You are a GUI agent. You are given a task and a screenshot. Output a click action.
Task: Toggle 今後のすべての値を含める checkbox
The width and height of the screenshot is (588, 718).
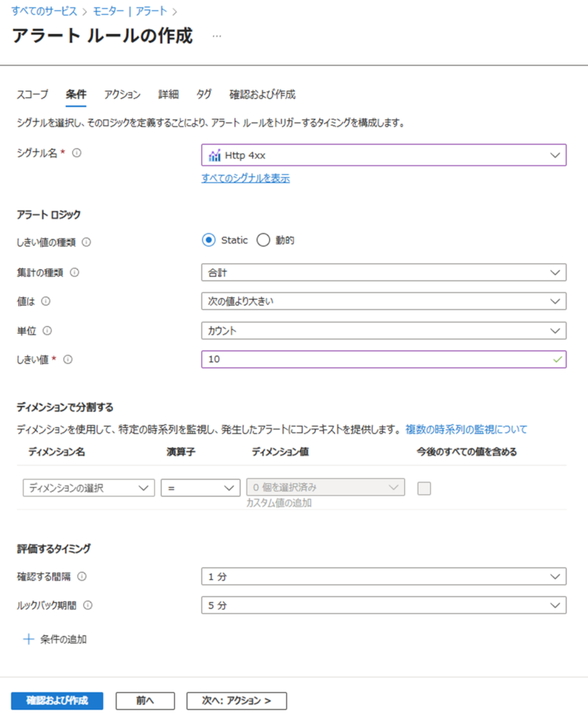point(424,489)
